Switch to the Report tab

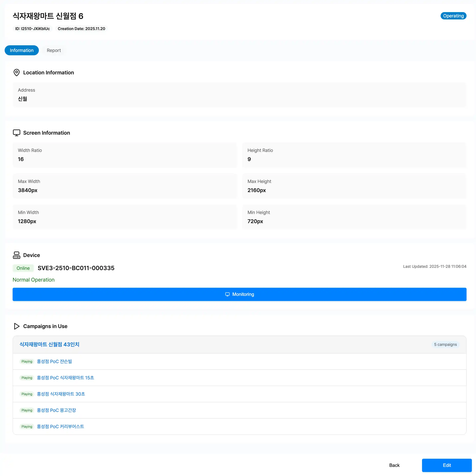point(54,50)
